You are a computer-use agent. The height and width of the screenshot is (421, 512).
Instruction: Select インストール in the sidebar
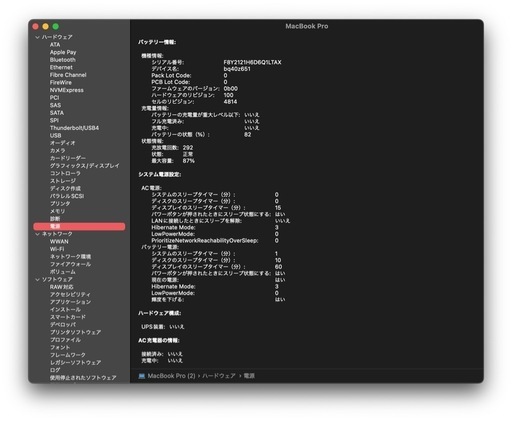[65, 310]
